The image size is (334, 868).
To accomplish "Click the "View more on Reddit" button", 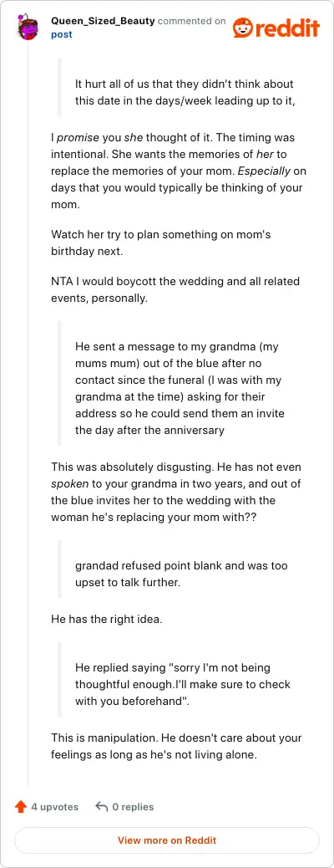I will pyautogui.click(x=167, y=840).
